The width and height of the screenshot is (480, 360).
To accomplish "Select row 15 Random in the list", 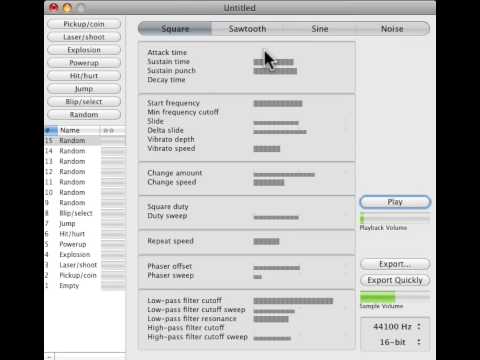I will tap(85, 141).
